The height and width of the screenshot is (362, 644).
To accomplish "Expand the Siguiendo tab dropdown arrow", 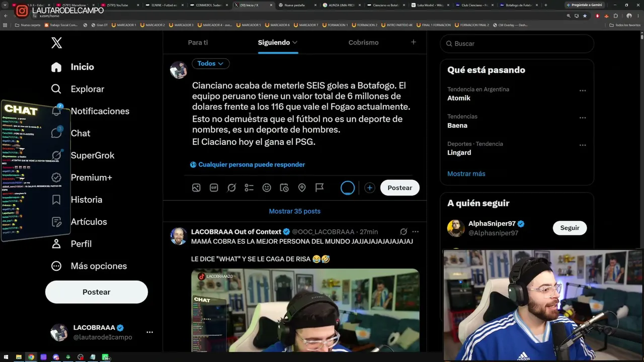I will coord(295,43).
